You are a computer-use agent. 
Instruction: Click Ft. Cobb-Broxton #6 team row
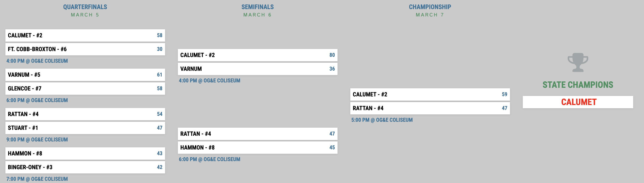(x=85, y=49)
